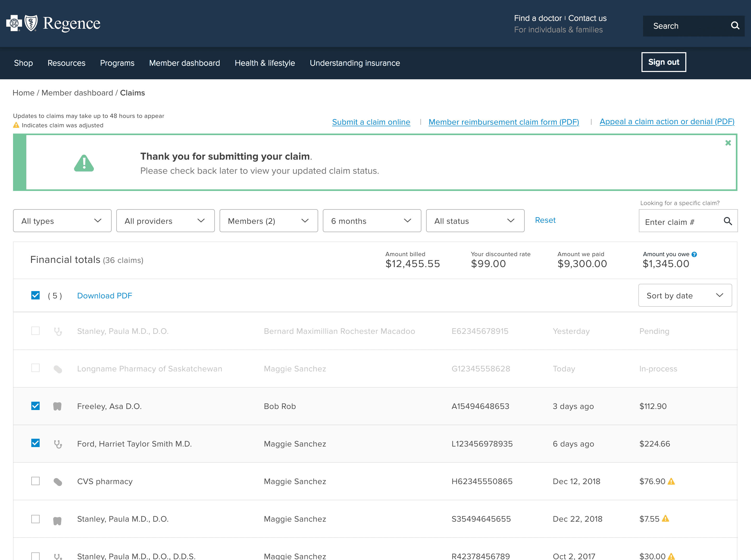Open Member dashboard in navigation menu
The image size is (751, 560).
184,63
